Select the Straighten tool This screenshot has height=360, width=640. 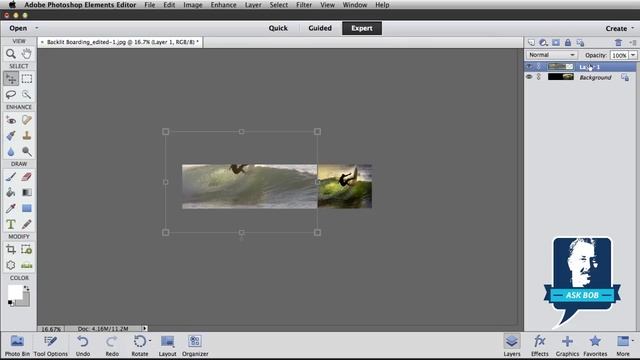[27, 265]
